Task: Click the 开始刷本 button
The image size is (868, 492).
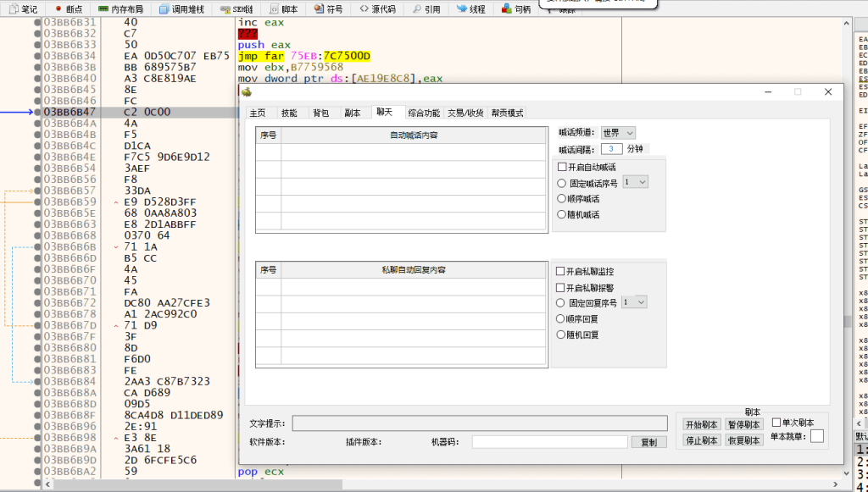Action: pyautogui.click(x=701, y=424)
